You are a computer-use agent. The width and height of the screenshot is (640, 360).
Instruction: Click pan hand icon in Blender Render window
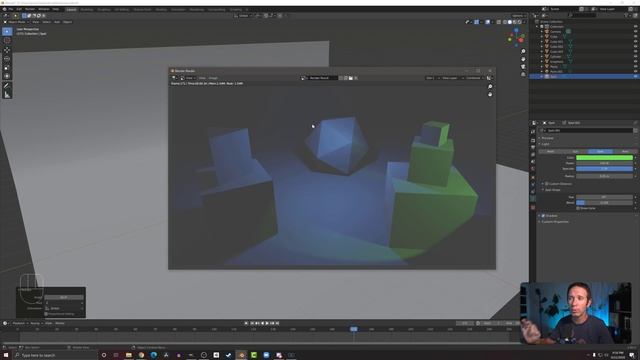(x=490, y=94)
